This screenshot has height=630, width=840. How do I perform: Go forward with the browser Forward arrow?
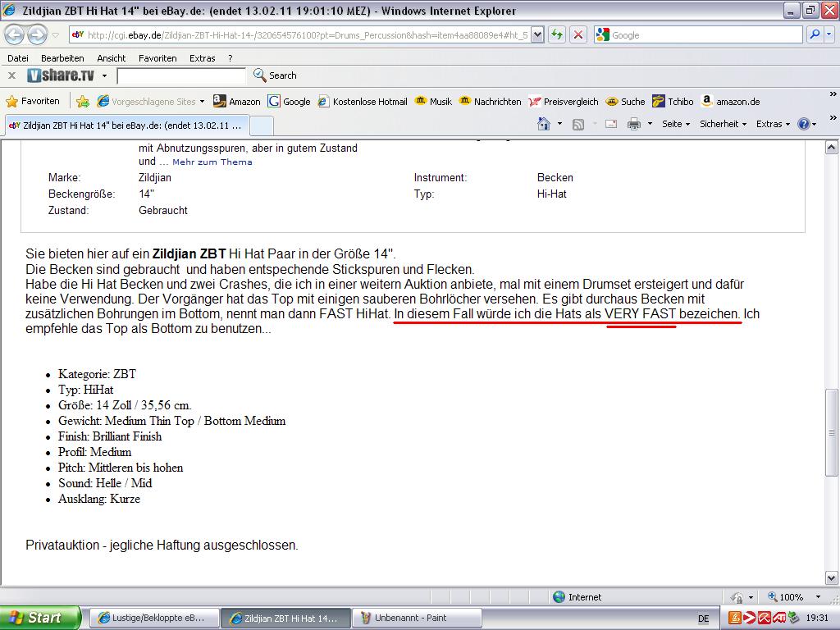pyautogui.click(x=37, y=35)
